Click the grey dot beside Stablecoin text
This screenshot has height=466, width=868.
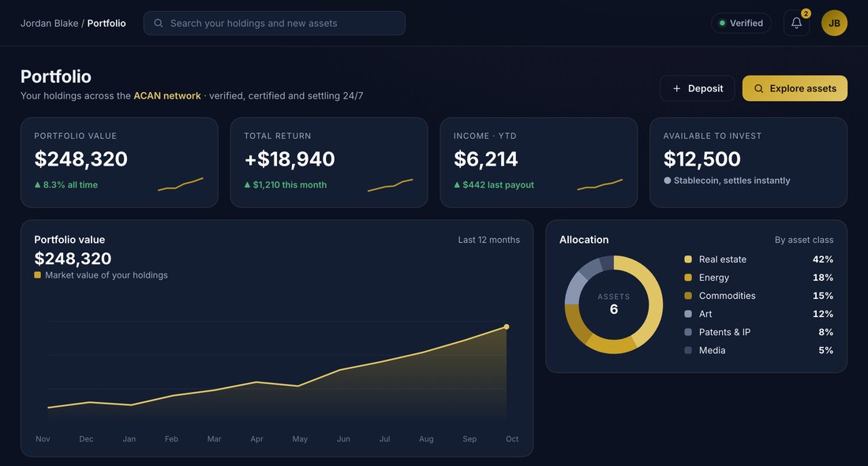coord(667,181)
